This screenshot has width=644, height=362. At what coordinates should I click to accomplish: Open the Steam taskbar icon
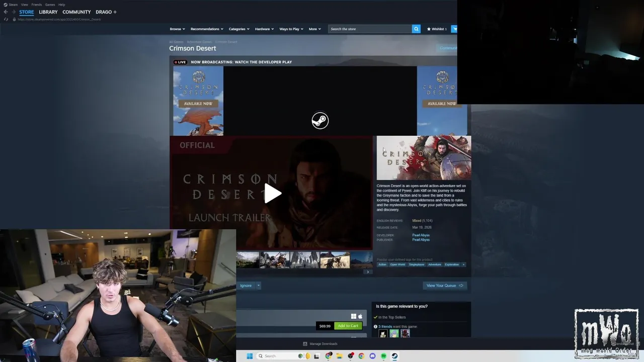[x=394, y=356]
